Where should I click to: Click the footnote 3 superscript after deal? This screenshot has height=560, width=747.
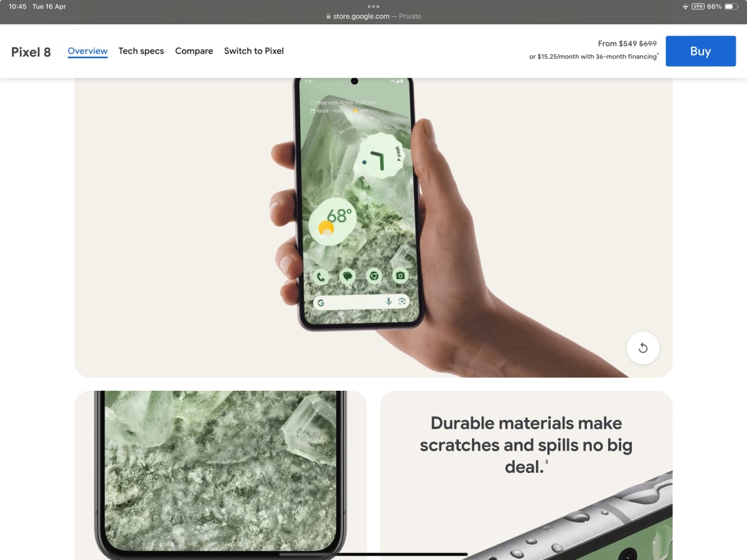[547, 462]
